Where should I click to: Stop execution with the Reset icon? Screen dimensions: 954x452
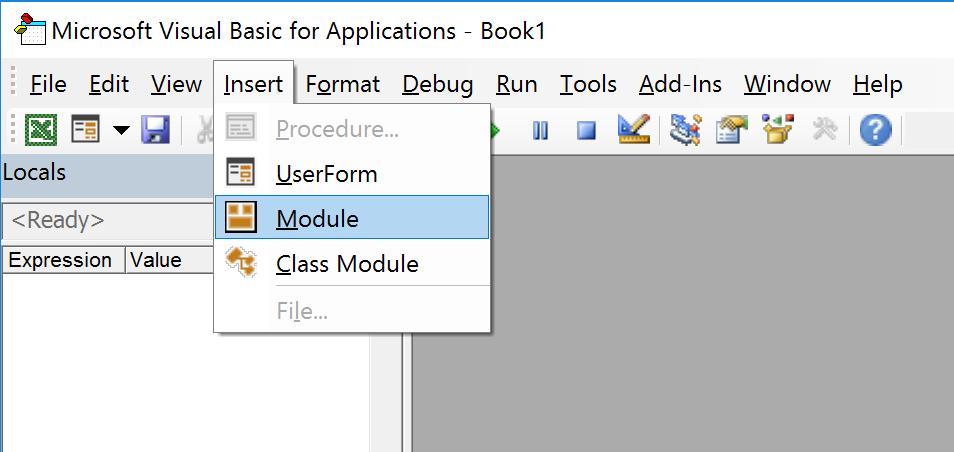click(x=586, y=130)
